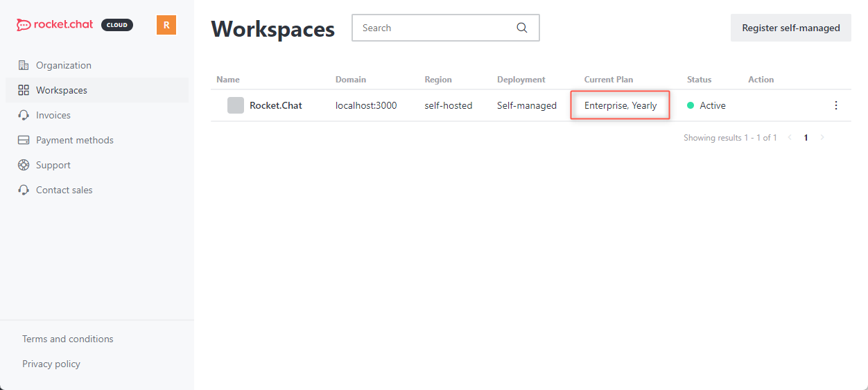This screenshot has height=390, width=868.
Task: Go to previous results page arrow
Action: [790, 138]
